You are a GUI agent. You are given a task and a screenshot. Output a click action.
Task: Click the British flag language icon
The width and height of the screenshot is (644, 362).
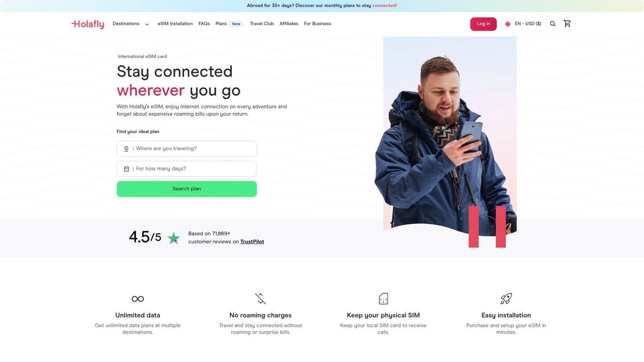click(x=507, y=24)
